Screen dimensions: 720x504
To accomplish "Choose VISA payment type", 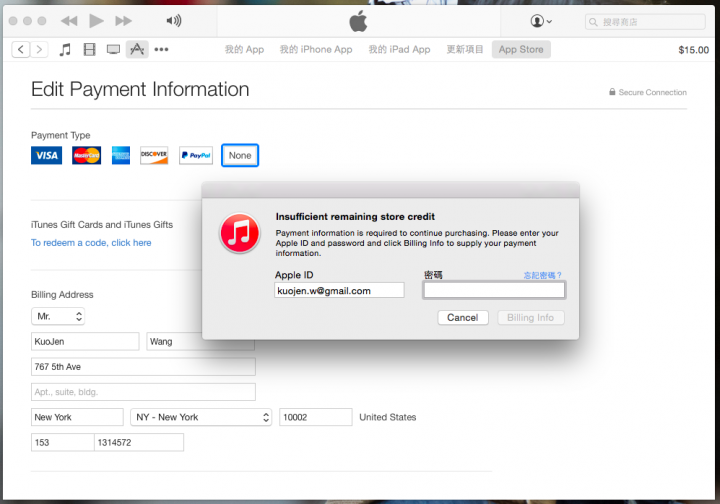I will pyautogui.click(x=46, y=155).
